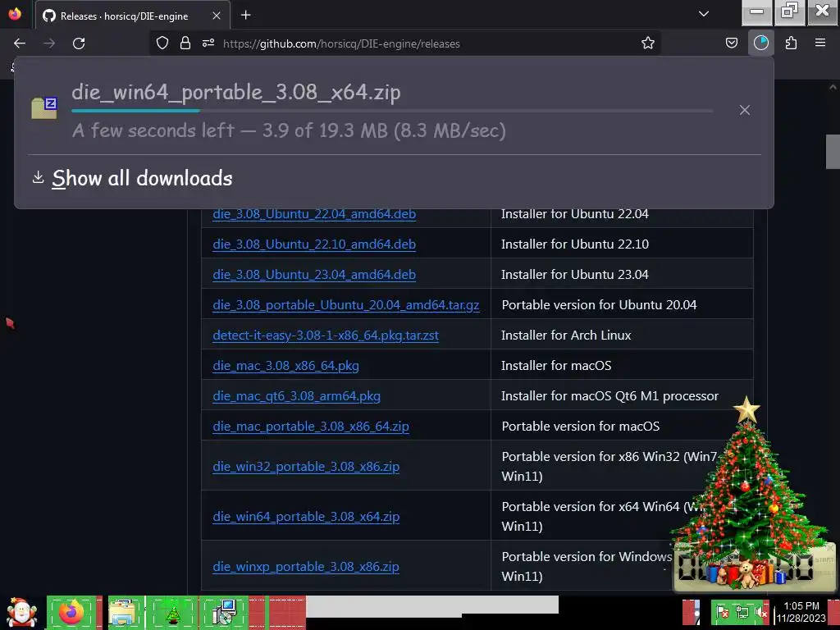The width and height of the screenshot is (840, 630).
Task: Click the text Installer for Ubuntu 23.04
Action: point(574,274)
